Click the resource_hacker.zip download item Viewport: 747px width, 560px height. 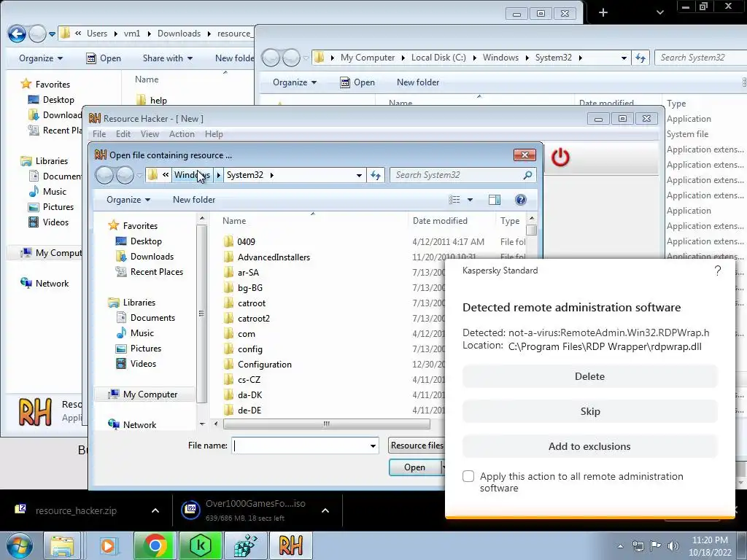coord(76,510)
